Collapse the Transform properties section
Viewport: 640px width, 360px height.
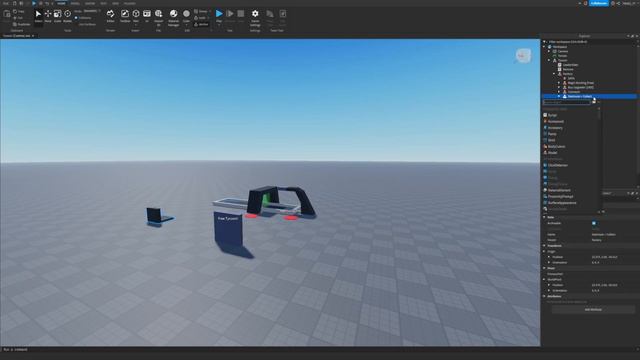(544, 246)
